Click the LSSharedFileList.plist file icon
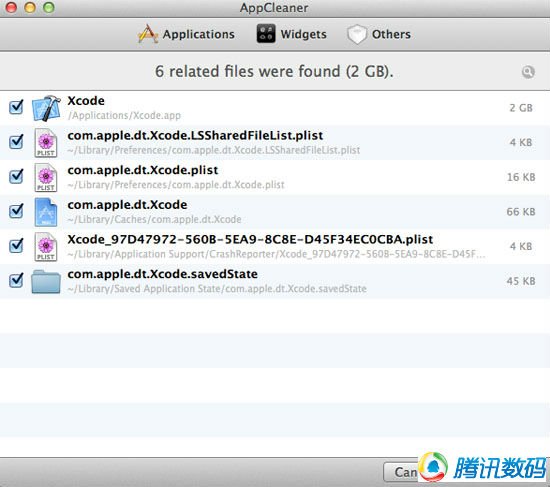Image resolution: width=550 pixels, height=487 pixels. [46, 143]
